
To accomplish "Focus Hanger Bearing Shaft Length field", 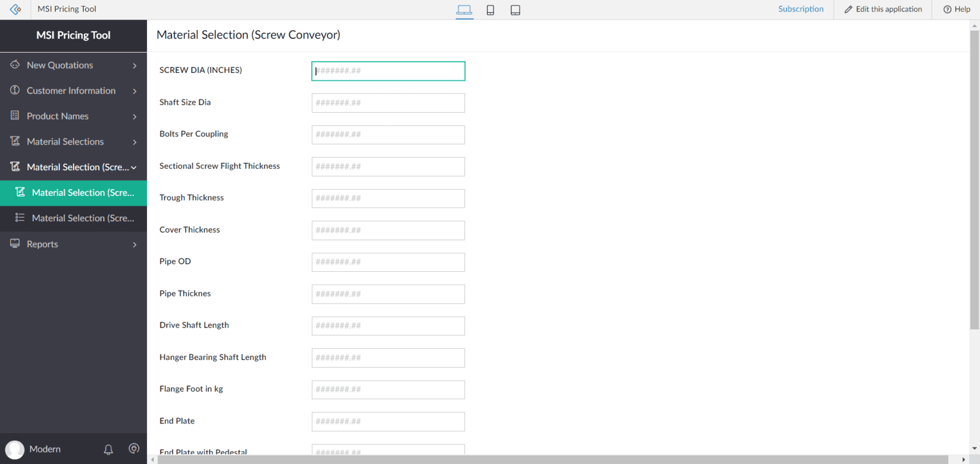I will click(388, 357).
